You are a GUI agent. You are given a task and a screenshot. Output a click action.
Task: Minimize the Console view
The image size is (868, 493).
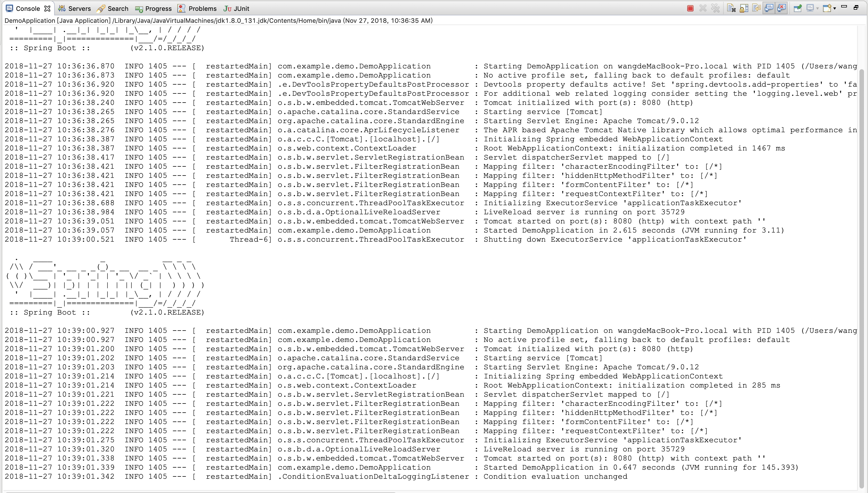tap(845, 9)
